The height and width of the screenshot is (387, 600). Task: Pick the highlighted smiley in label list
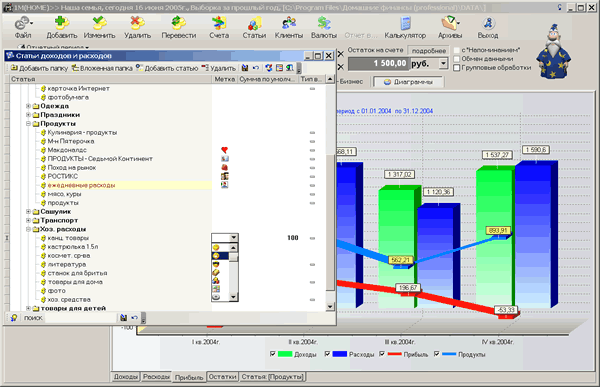pyautogui.click(x=216, y=255)
